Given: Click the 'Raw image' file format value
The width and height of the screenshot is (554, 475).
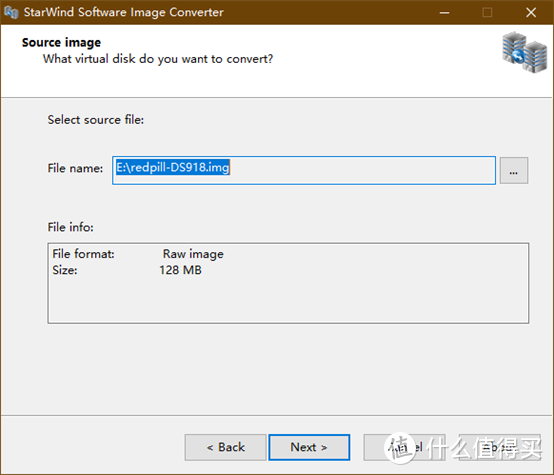Looking at the screenshot, I should pyautogui.click(x=193, y=254).
